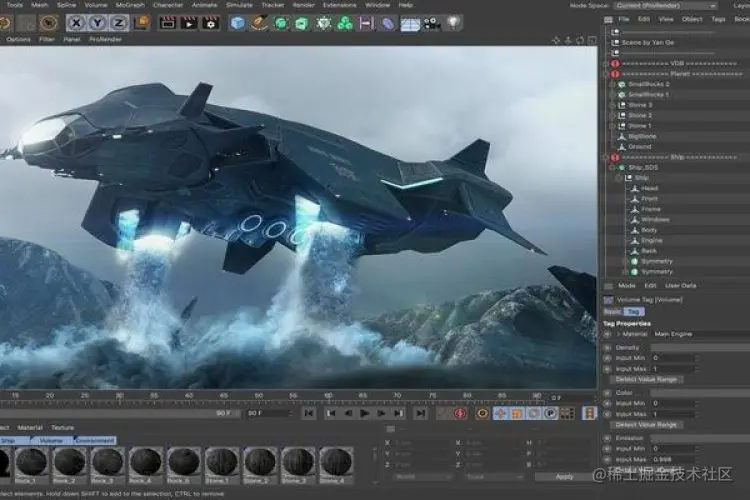Select the Spline Pen tool icon
750x500 pixels.
[x=259, y=23]
